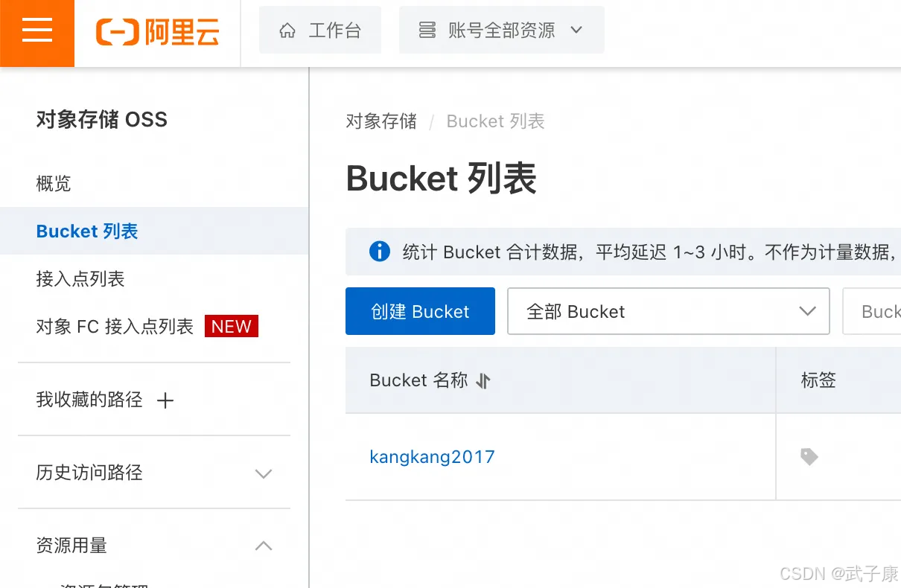Viewport: 901px width, 588px height.
Task: Add a favorite path with plus icon
Action: click(x=165, y=400)
